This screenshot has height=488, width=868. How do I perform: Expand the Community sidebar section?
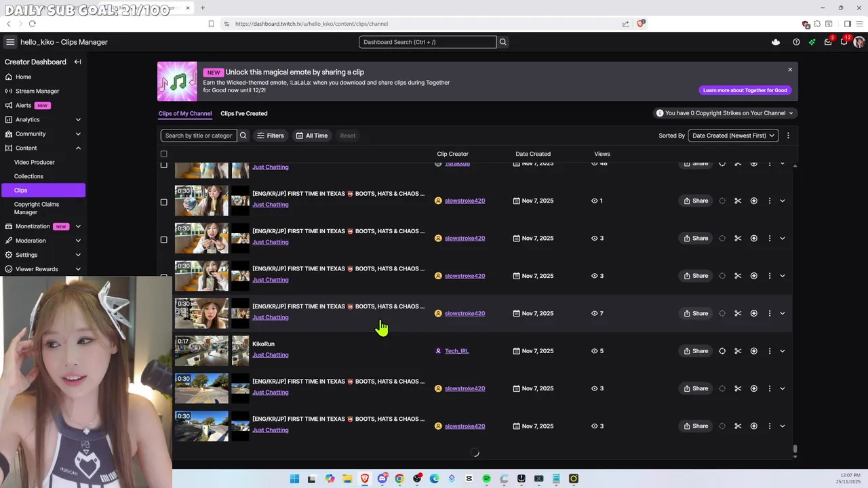point(77,134)
